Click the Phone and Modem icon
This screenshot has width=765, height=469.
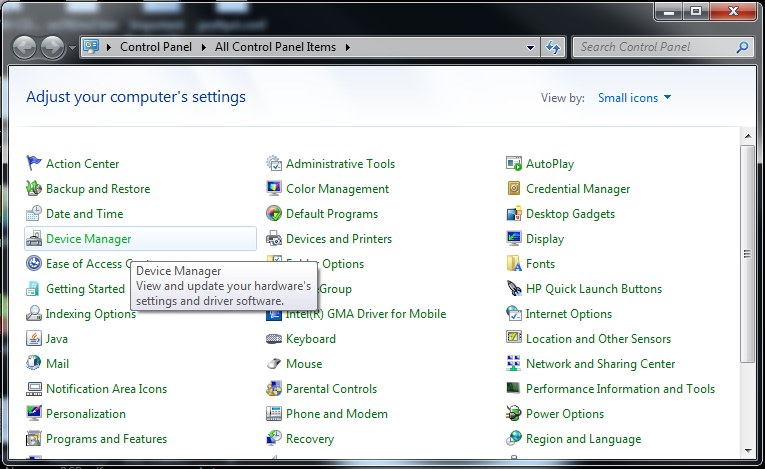pos(274,413)
